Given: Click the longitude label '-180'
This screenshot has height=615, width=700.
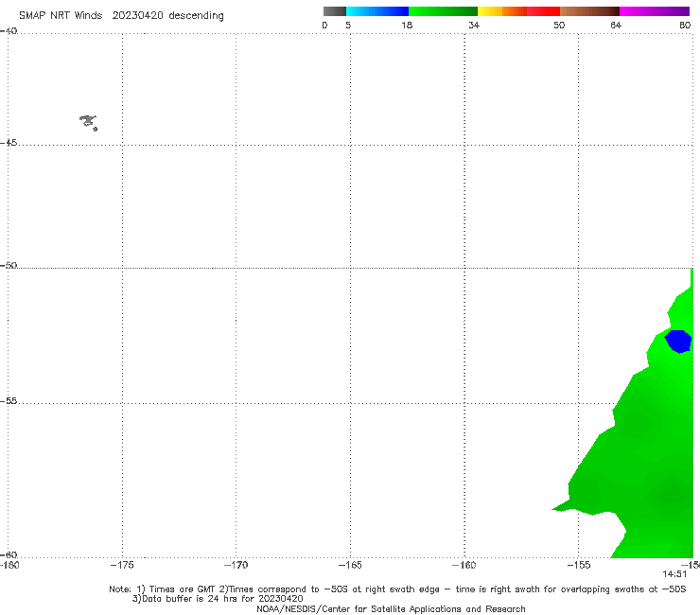Looking at the screenshot, I should click(x=9, y=565).
